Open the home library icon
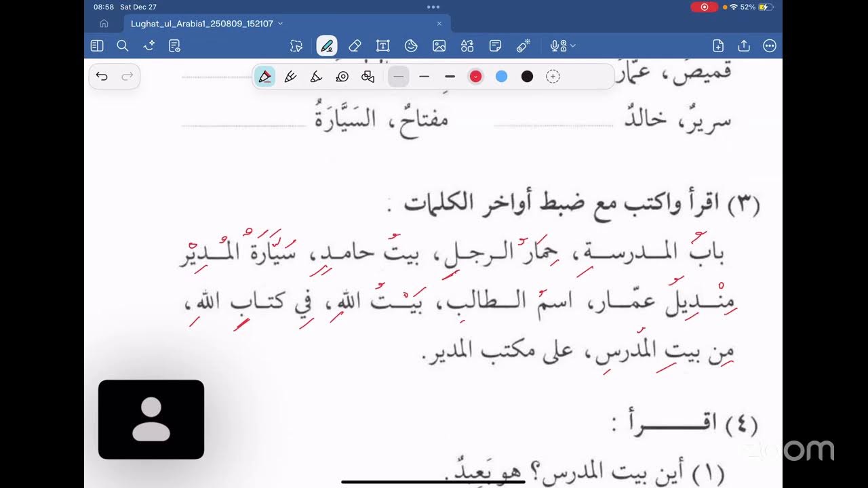The height and width of the screenshot is (488, 868). tap(104, 23)
